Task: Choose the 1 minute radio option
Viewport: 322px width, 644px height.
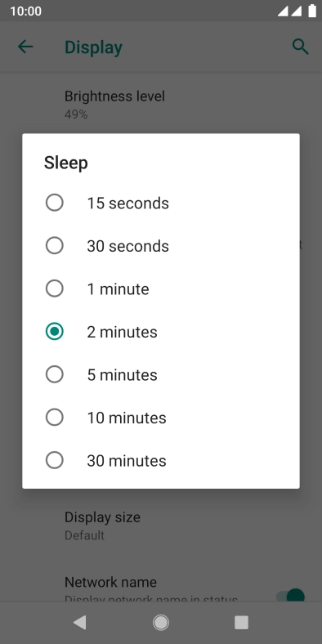Action: (55, 288)
